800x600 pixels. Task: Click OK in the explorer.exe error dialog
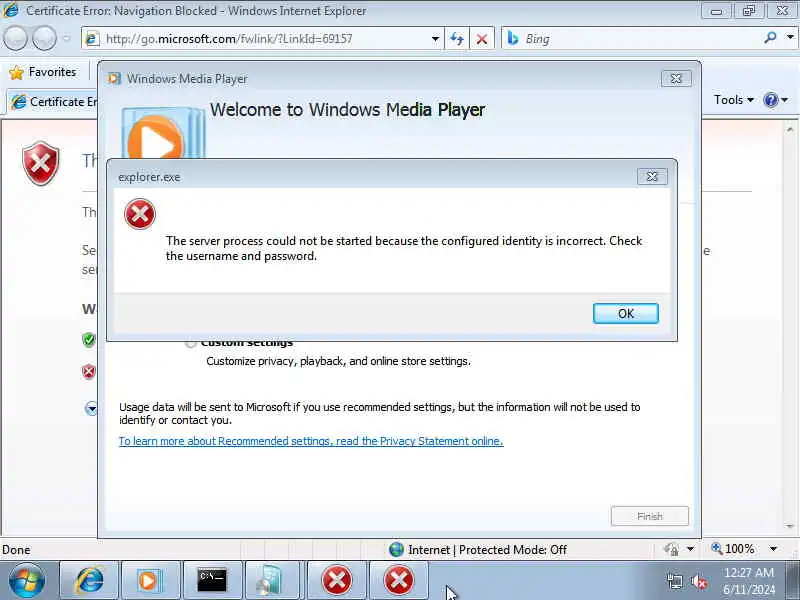tap(626, 313)
